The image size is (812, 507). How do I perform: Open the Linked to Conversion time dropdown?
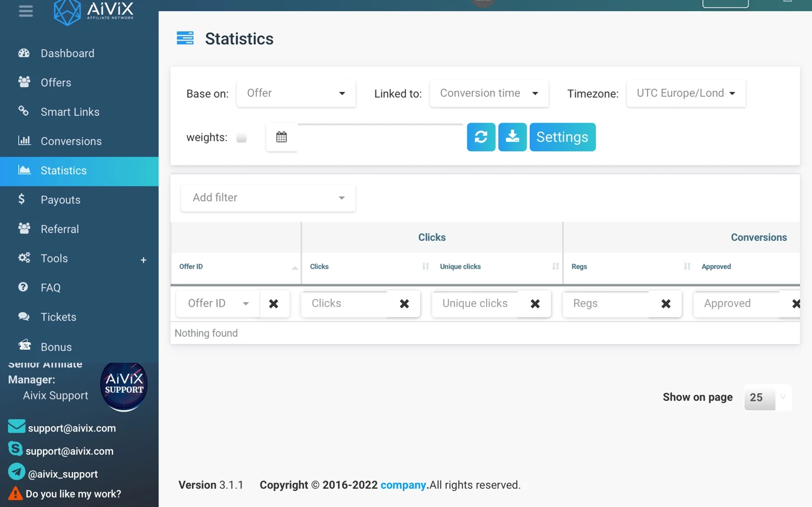(489, 93)
